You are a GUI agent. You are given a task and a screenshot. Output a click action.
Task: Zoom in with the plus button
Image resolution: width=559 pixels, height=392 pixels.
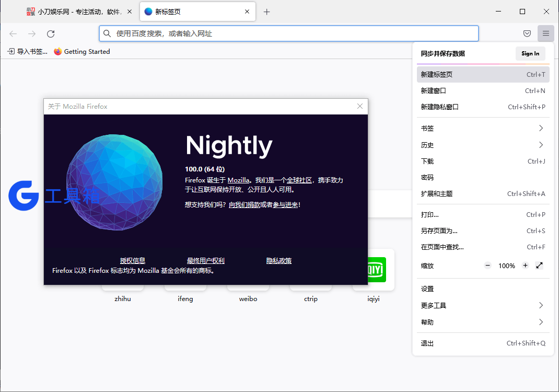pos(525,266)
